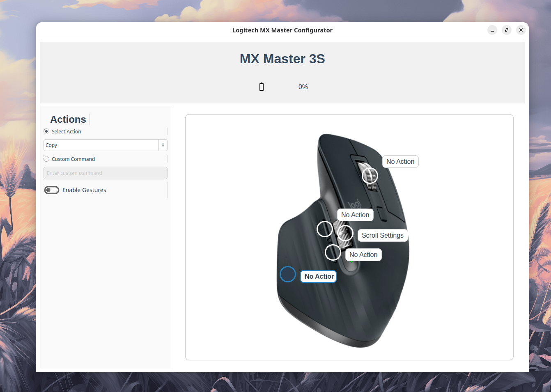Open the Scroll Settings label
This screenshot has width=551, height=392.
(x=383, y=235)
